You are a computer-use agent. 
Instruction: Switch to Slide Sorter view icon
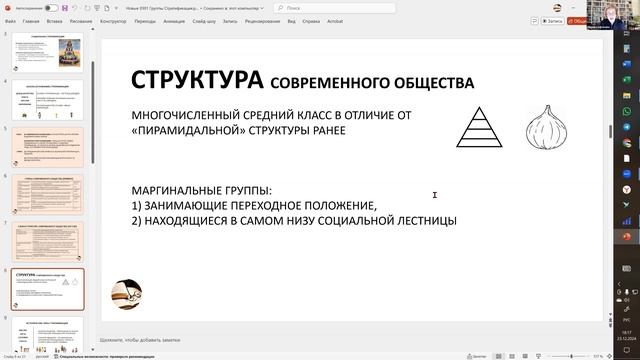click(512, 356)
